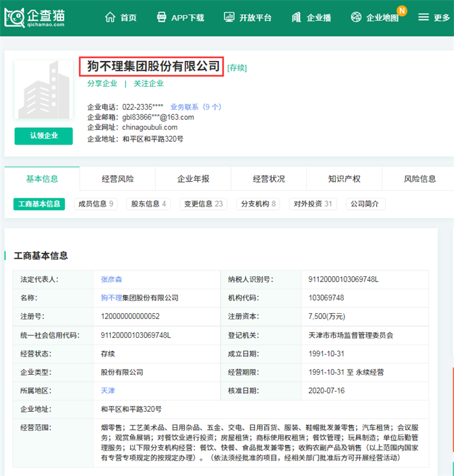Click organization code 103069748
The height and width of the screenshot is (476, 454).
click(326, 298)
